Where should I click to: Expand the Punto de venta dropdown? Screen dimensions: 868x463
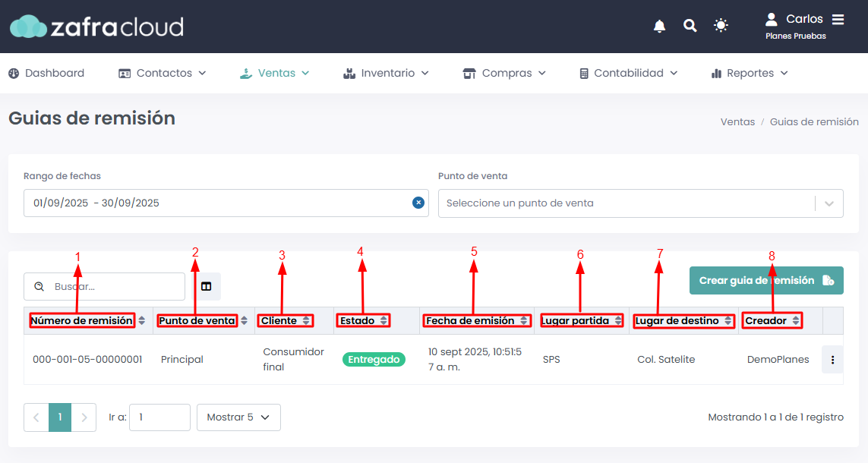(829, 203)
